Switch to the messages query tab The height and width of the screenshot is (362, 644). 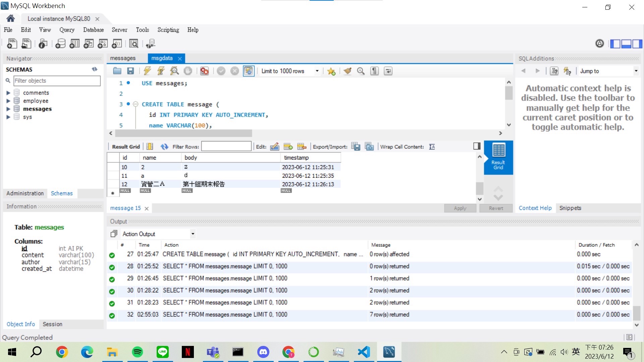[123, 58]
